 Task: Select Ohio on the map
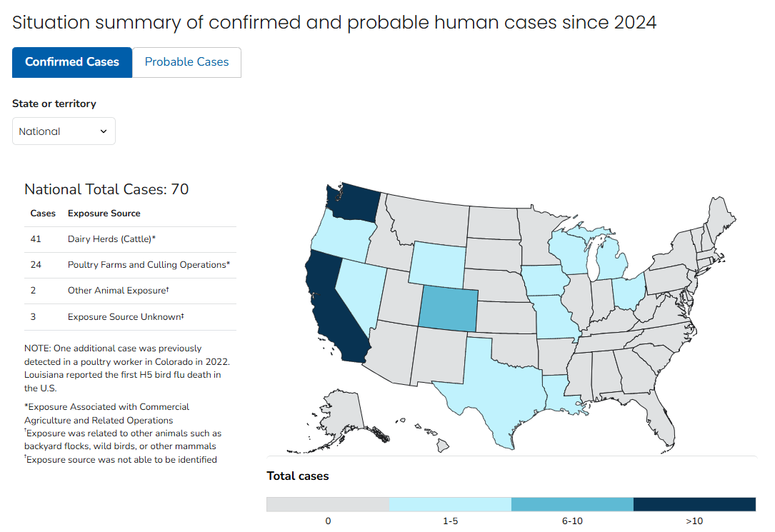tap(629, 291)
